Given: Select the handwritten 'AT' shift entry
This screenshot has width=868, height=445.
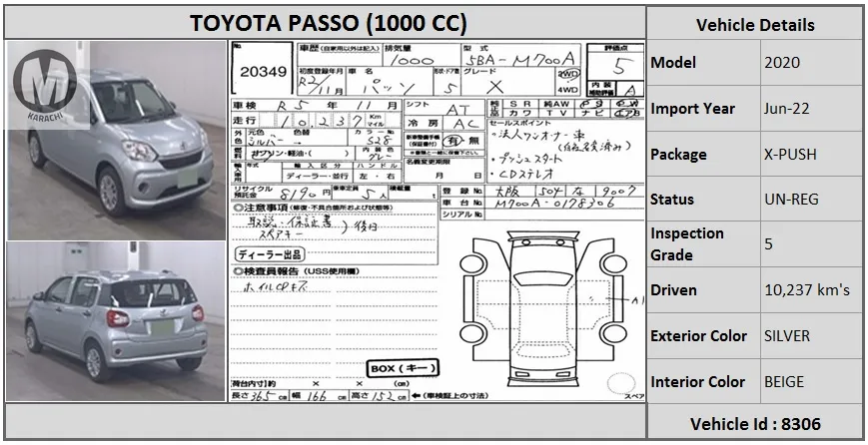Looking at the screenshot, I should [458, 110].
